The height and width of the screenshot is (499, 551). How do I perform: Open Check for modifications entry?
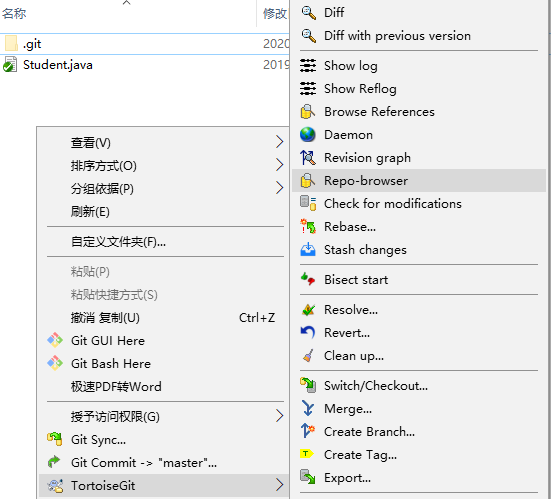click(x=419, y=203)
